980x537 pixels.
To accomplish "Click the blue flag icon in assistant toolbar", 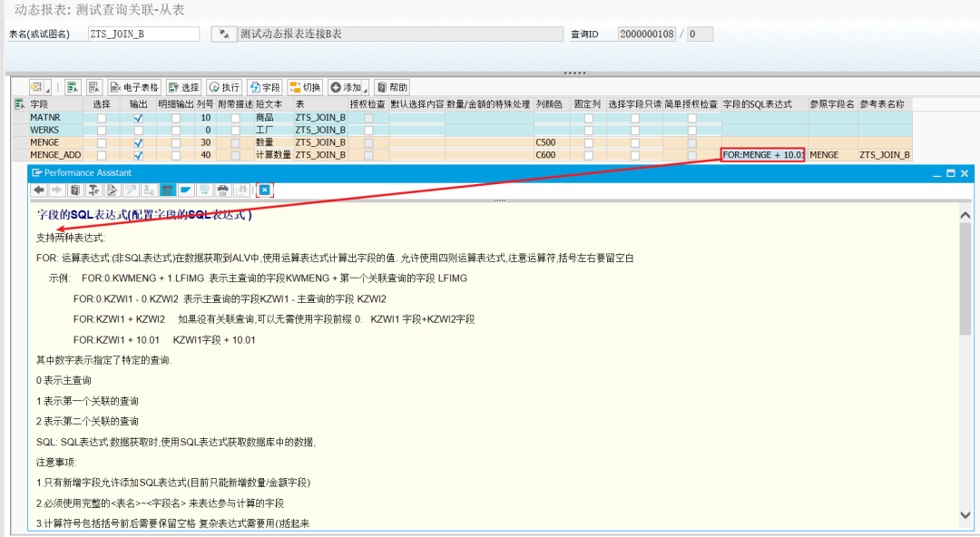I will click(x=186, y=190).
